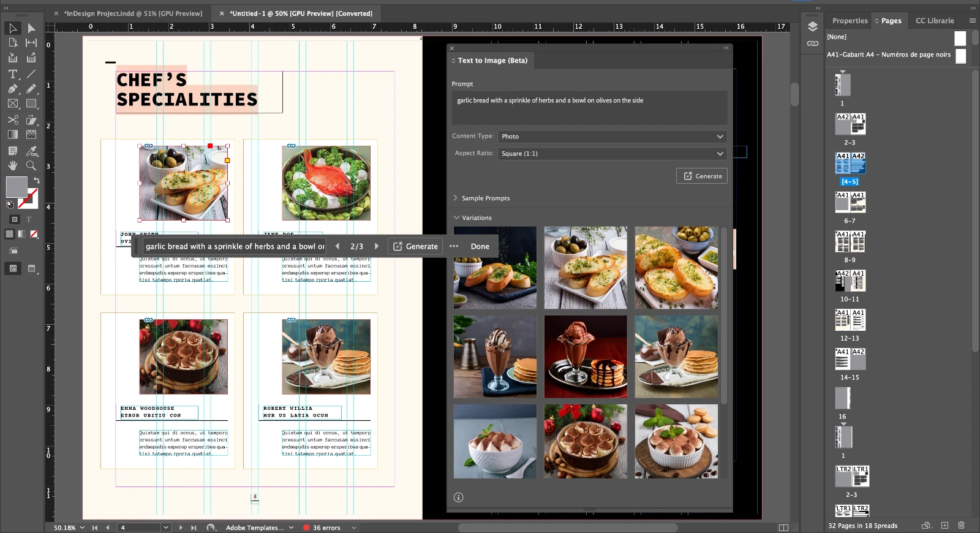Open the page number dropdown
This screenshot has width=980, height=533.
pos(165,527)
